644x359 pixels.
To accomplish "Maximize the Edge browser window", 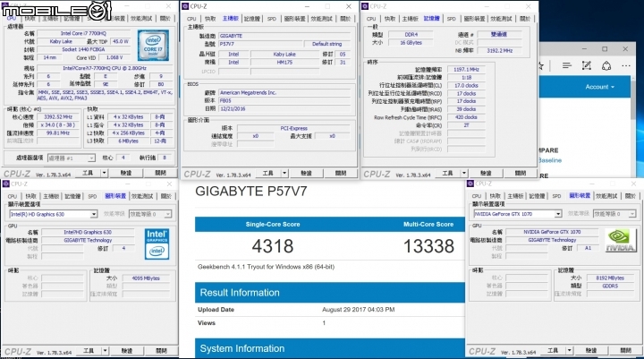I will [605, 49].
